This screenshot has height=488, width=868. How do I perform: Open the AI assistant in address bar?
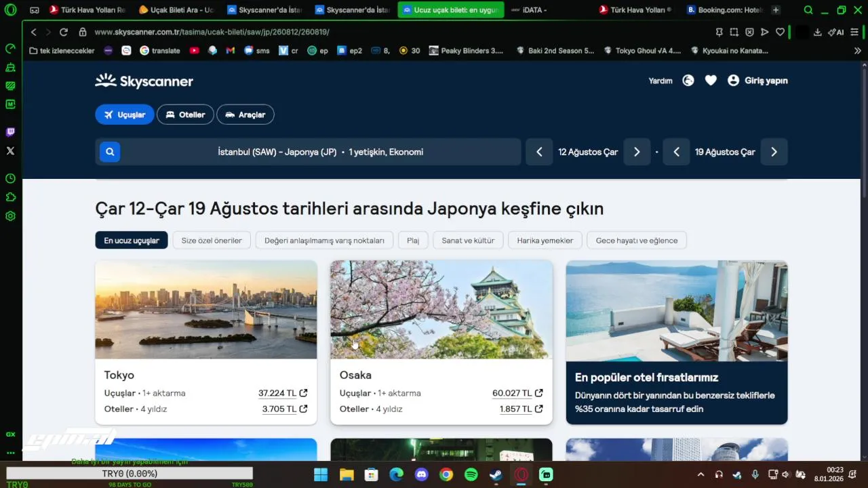point(835,32)
